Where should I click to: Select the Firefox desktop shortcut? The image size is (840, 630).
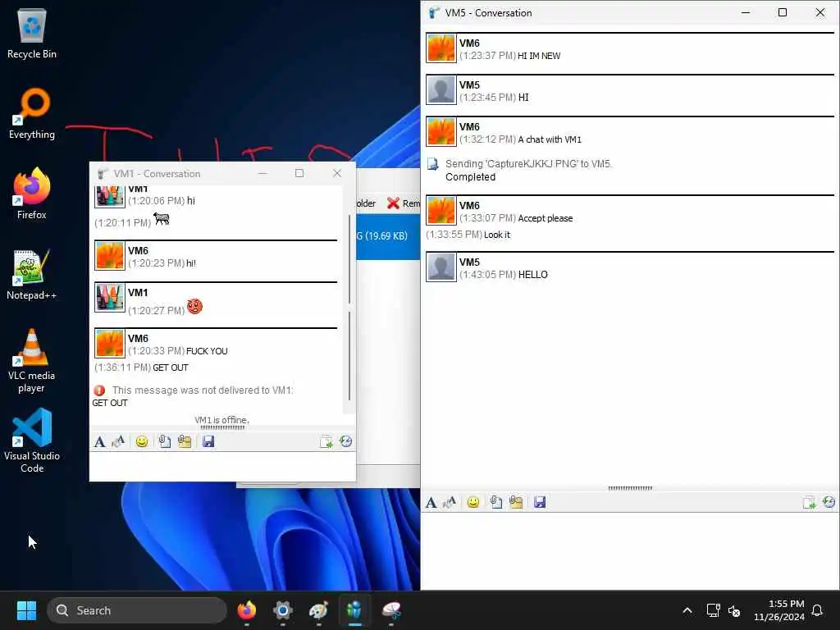click(32, 194)
